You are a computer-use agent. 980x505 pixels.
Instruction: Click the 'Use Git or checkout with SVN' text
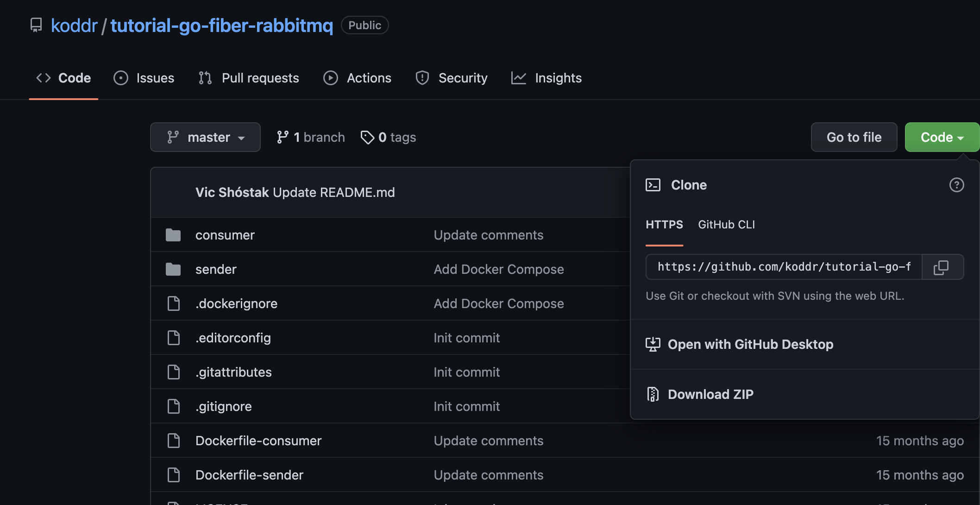[x=775, y=296]
